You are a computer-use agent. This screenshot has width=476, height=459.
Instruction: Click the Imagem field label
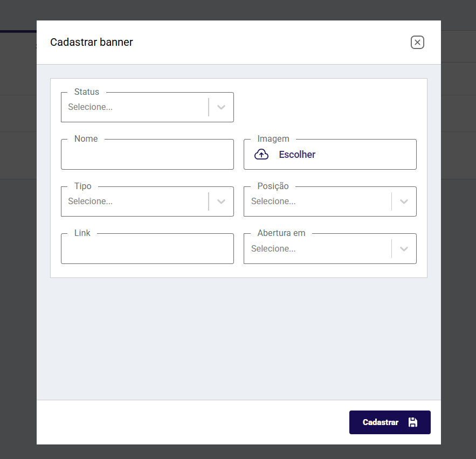[x=273, y=138]
